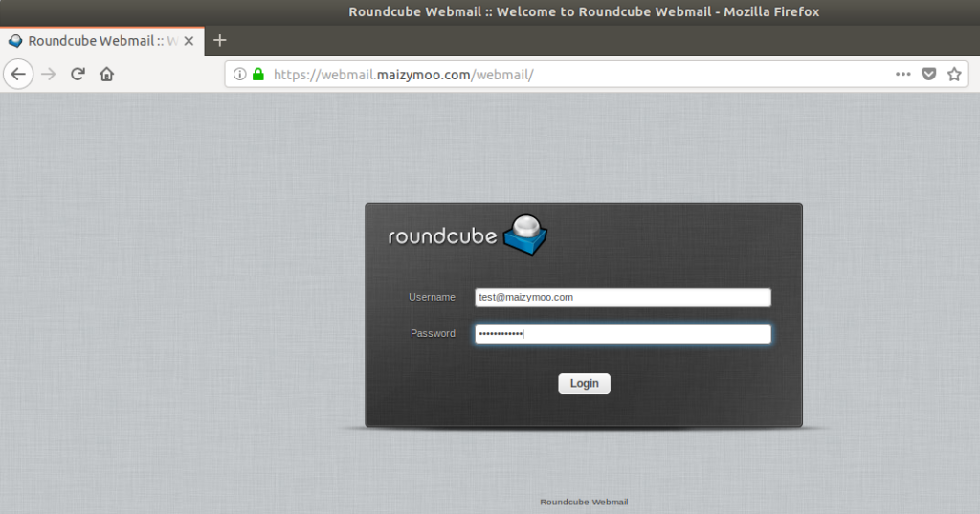Click the Login button

[x=584, y=383]
